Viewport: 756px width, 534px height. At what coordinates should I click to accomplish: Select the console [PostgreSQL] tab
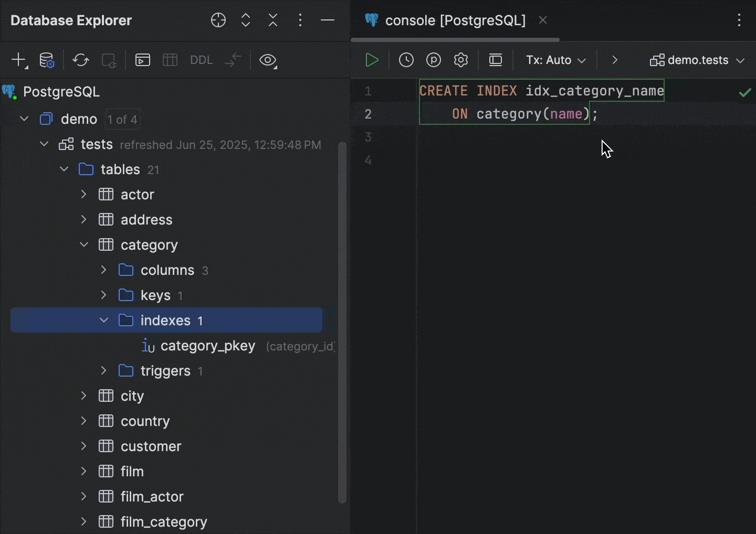(455, 20)
